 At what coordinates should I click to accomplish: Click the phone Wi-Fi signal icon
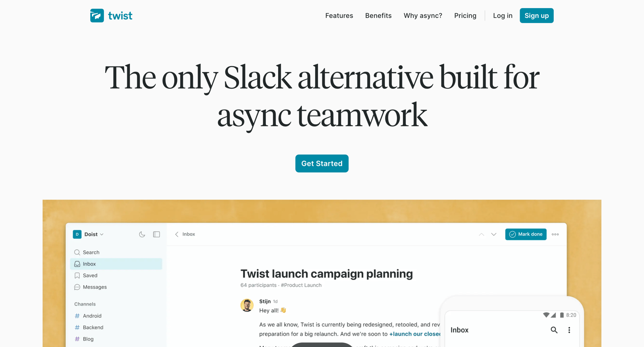[x=546, y=315]
